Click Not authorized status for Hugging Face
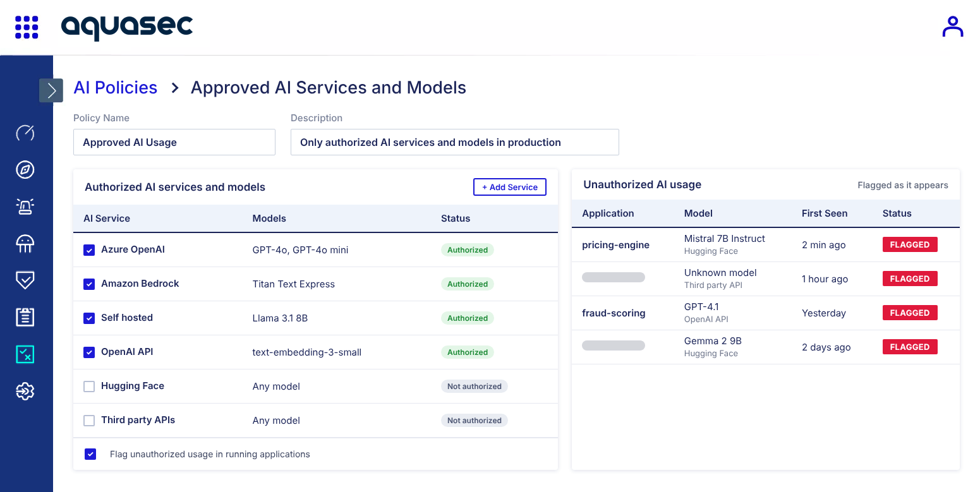The height and width of the screenshot is (492, 980). [x=475, y=387]
